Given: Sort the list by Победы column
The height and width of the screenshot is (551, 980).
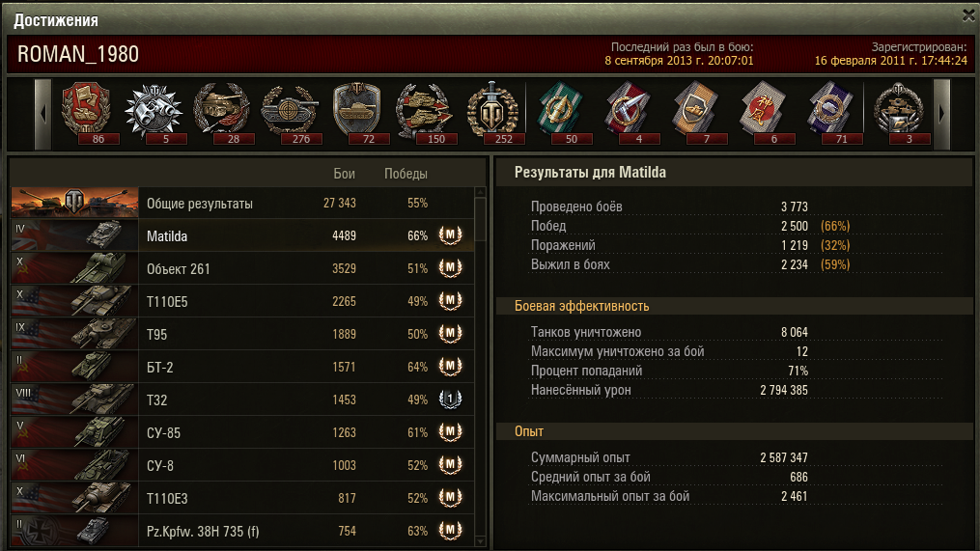Looking at the screenshot, I should tap(406, 174).
